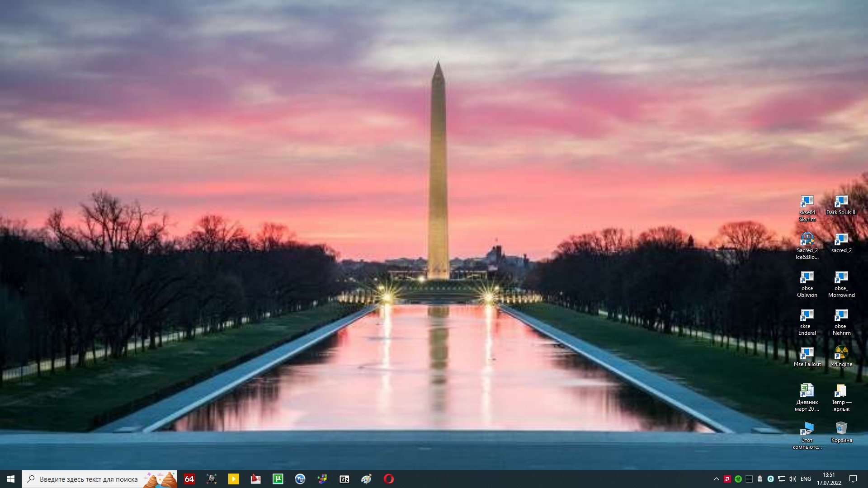Click the AIDA64 taskbar icon
This screenshot has width=868, height=488.
(189, 479)
